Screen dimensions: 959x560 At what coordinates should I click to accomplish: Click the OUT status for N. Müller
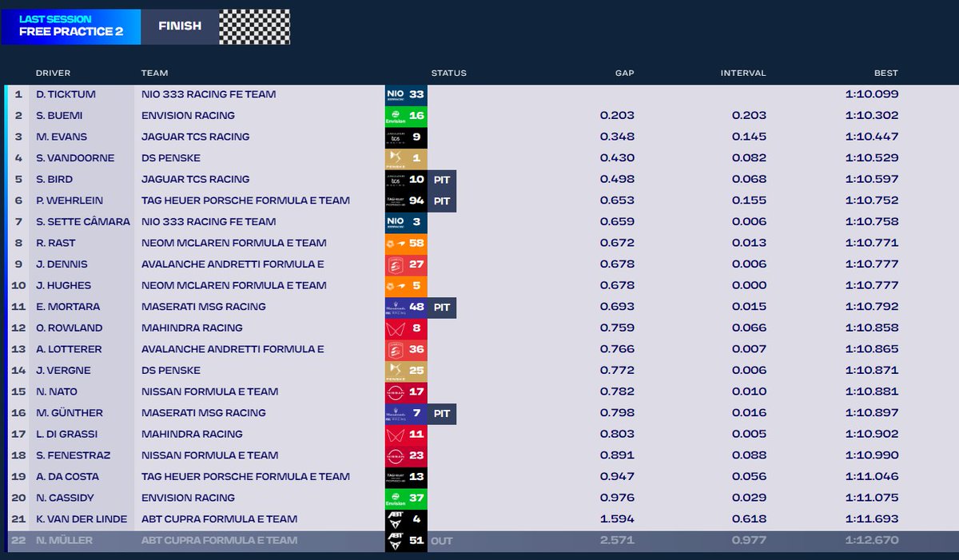pos(442,541)
